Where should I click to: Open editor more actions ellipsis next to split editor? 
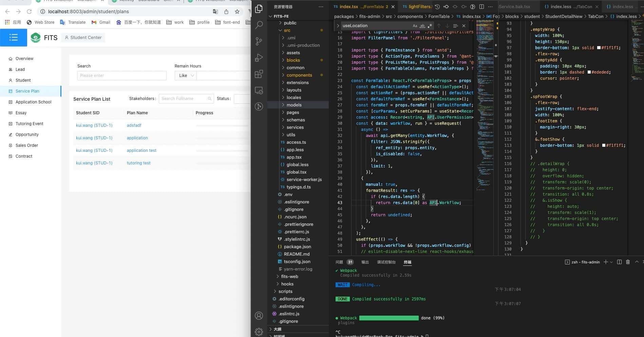tap(490, 7)
